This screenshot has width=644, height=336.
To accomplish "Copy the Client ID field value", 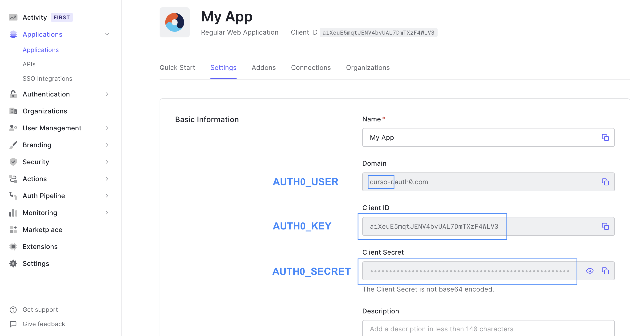I will [x=605, y=226].
